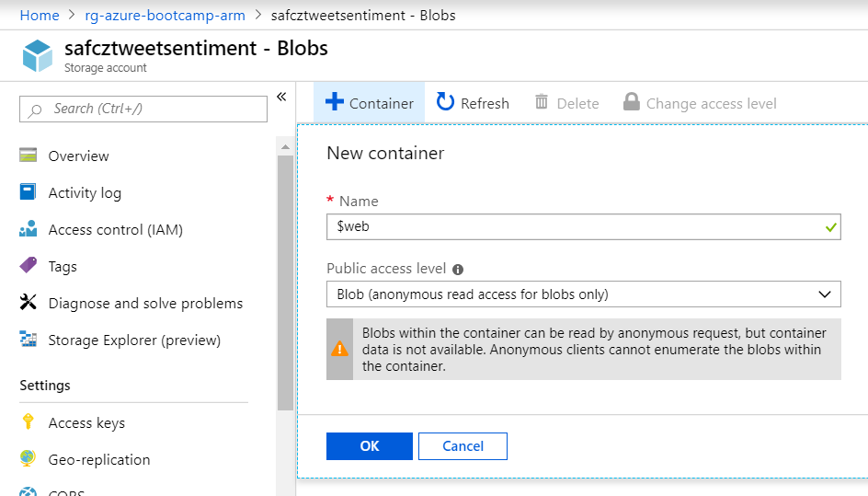The height and width of the screenshot is (496, 868).
Task: Click Delete in the toolbar
Action: pyautogui.click(x=566, y=103)
